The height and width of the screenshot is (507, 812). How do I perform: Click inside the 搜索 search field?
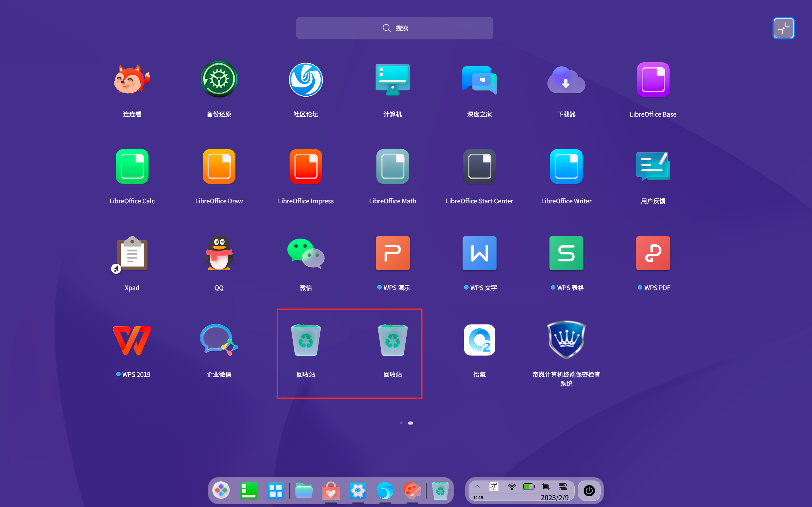coord(395,28)
